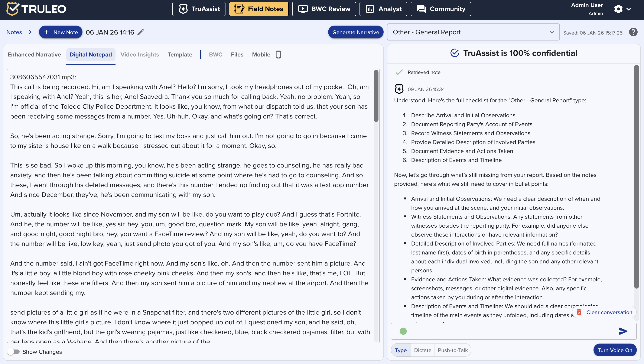Click the Generate Narrative button
Image resolution: width=644 pixels, height=364 pixels.
click(355, 32)
